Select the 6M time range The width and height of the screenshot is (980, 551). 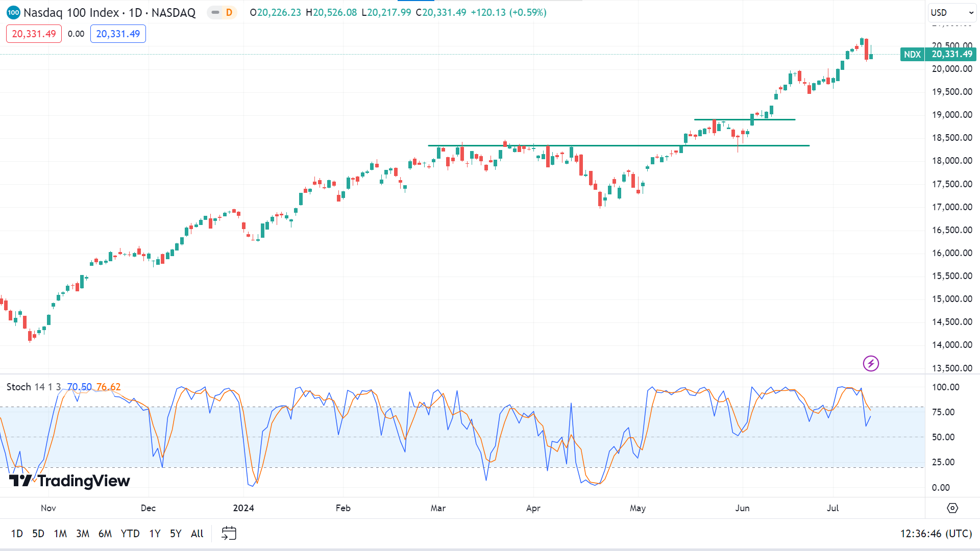tap(105, 534)
